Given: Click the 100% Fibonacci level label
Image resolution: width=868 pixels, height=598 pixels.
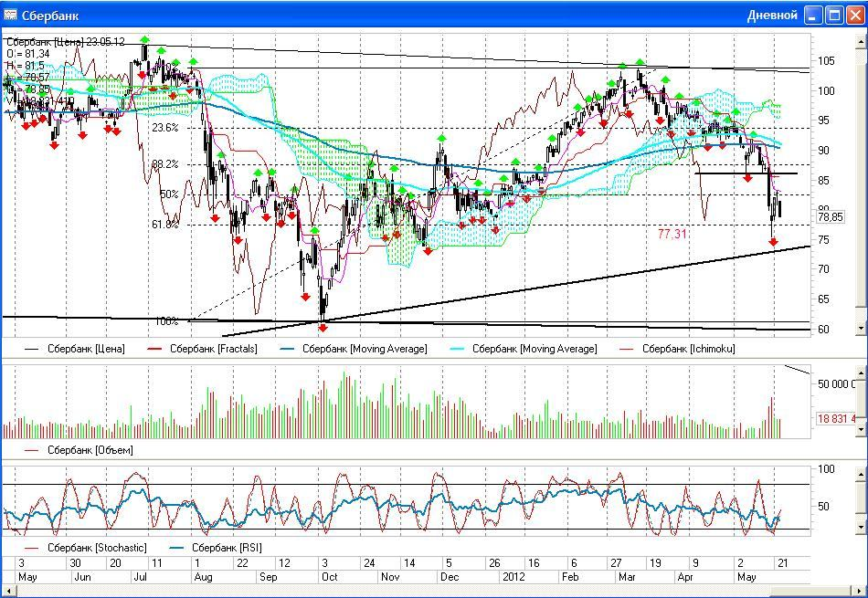Looking at the screenshot, I should (166, 321).
